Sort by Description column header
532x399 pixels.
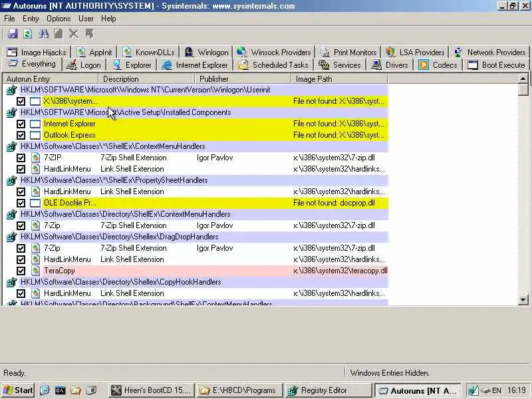pyautogui.click(x=146, y=78)
